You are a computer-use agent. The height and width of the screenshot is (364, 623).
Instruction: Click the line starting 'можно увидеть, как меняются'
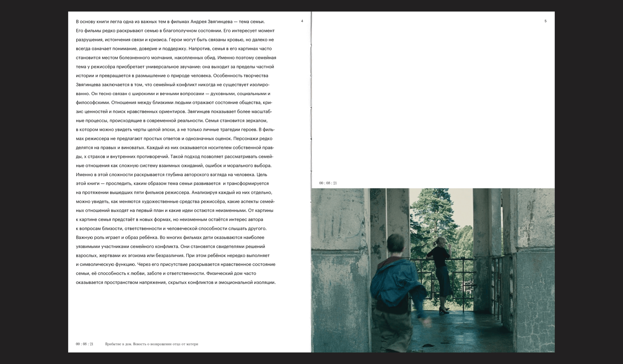tap(175, 202)
